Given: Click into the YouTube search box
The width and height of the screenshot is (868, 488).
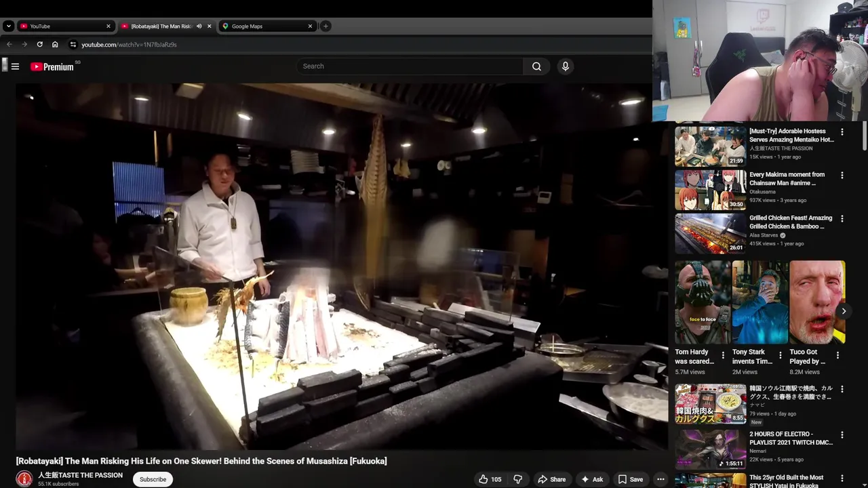Looking at the screenshot, I should [409, 66].
